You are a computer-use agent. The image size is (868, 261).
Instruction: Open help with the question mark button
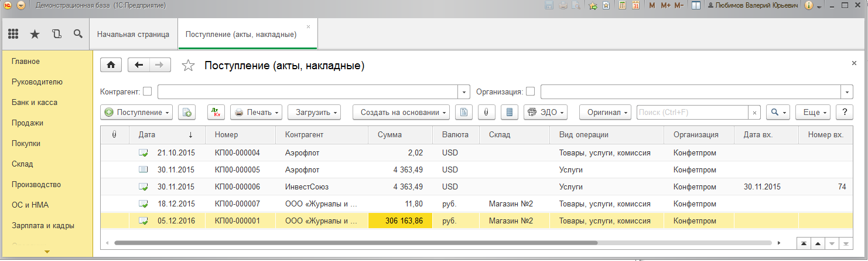(x=844, y=112)
